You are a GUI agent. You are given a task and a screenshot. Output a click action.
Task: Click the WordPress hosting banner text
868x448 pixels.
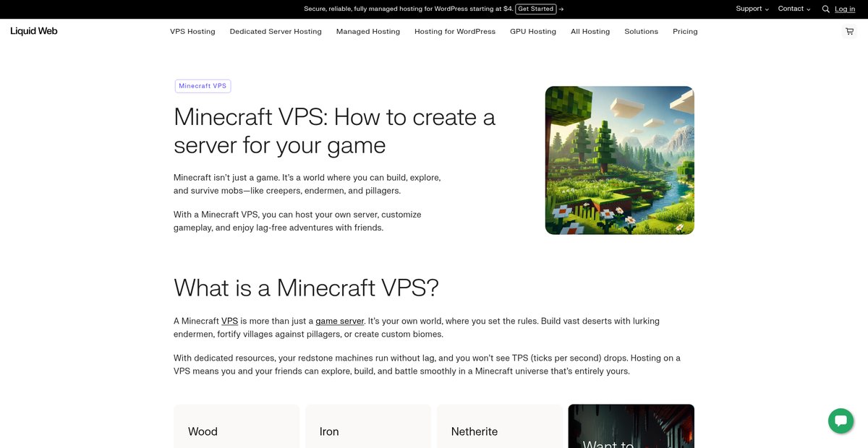(408, 9)
